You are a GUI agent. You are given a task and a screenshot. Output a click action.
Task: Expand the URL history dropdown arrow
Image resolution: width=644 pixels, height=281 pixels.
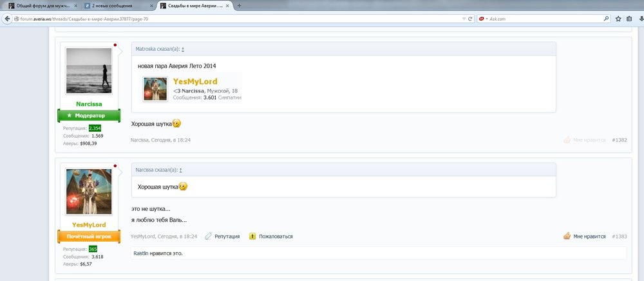pyautogui.click(x=464, y=19)
